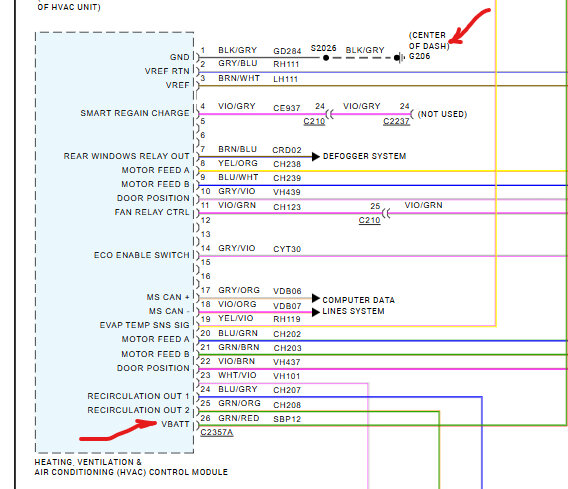Open the C2357A connector link
Viewport: 568px width, 489px height.
click(217, 432)
